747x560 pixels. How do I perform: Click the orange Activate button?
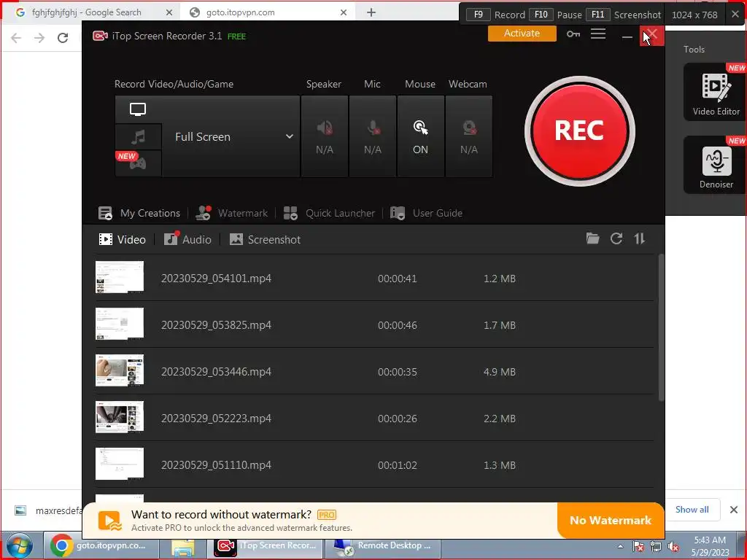coord(522,34)
